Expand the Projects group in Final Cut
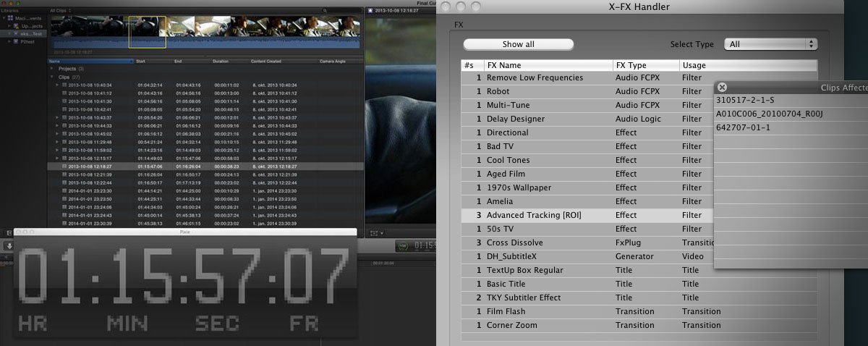Viewport: 868px width, 346px height. [52, 68]
